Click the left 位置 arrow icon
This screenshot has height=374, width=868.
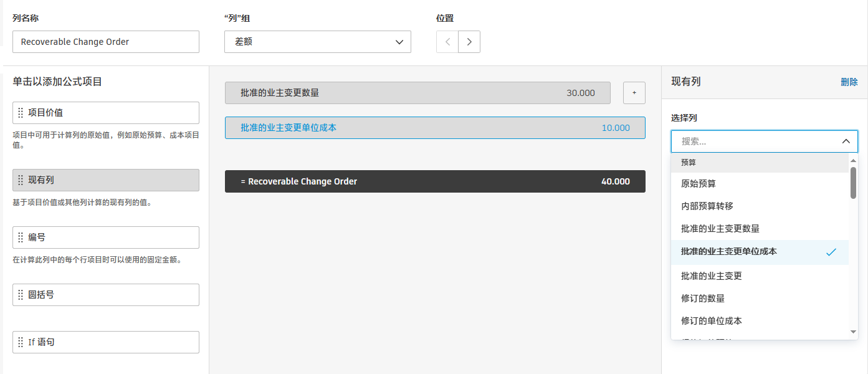click(x=447, y=42)
